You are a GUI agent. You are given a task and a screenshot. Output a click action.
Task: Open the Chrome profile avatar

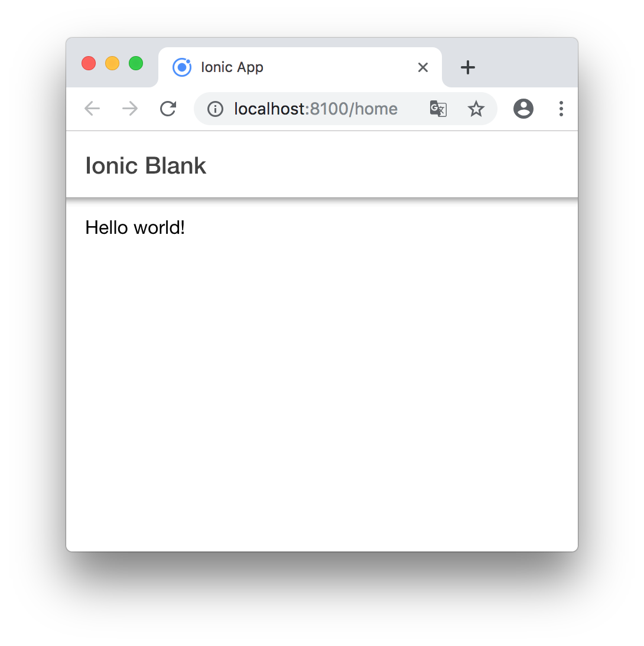click(523, 109)
